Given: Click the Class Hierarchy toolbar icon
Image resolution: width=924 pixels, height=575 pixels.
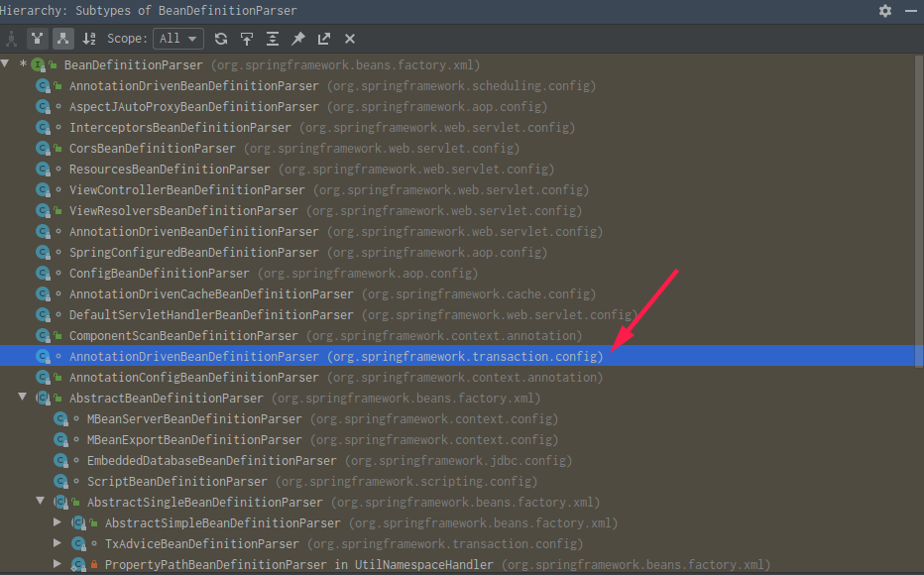Looking at the screenshot, I should click(12, 39).
